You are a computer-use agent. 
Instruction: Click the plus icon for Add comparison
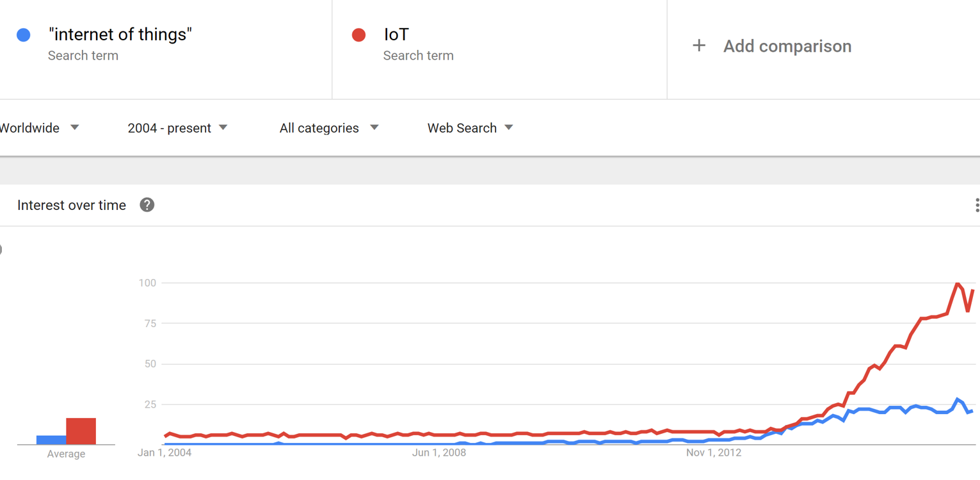pos(699,45)
